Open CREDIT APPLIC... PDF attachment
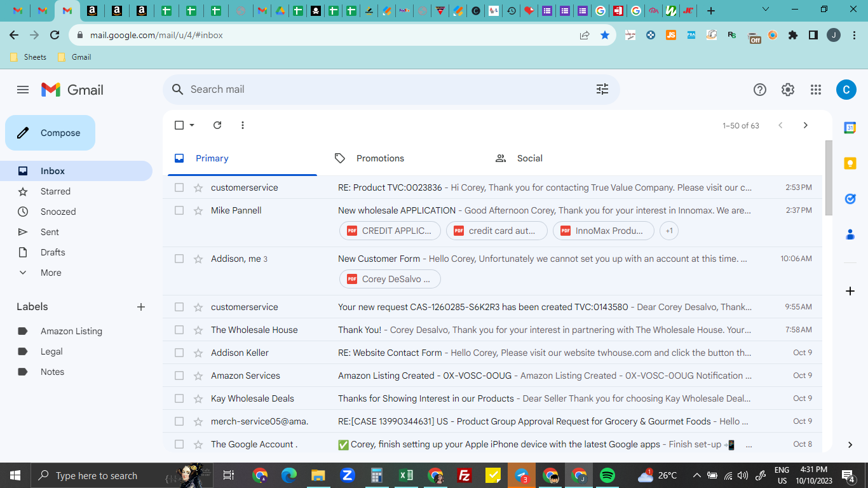Image resolution: width=868 pixels, height=488 pixels. (390, 231)
